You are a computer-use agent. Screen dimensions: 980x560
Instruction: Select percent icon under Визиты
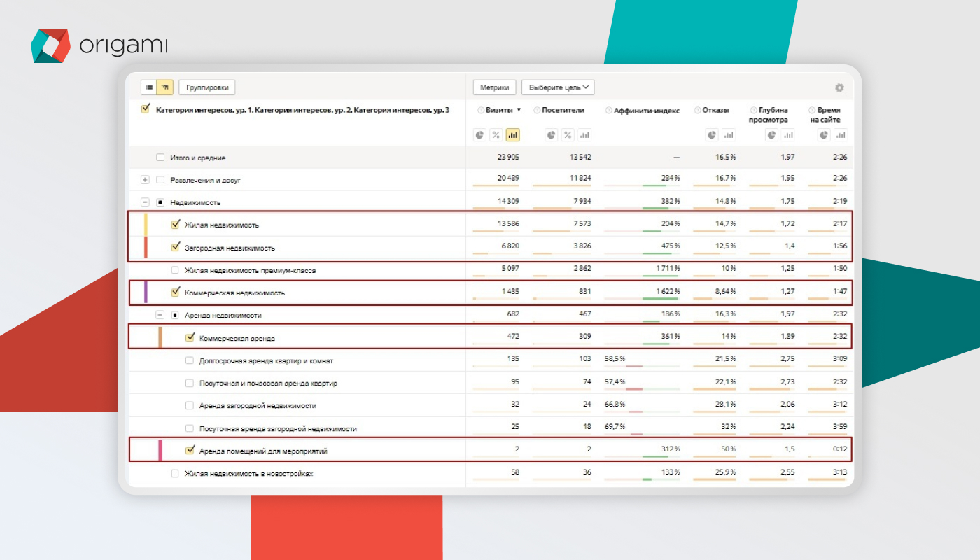pyautogui.click(x=496, y=134)
